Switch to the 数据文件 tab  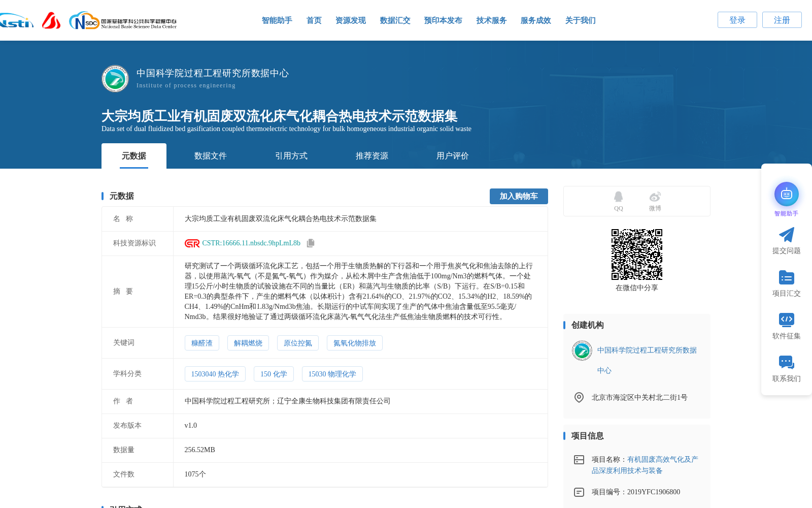click(x=211, y=156)
